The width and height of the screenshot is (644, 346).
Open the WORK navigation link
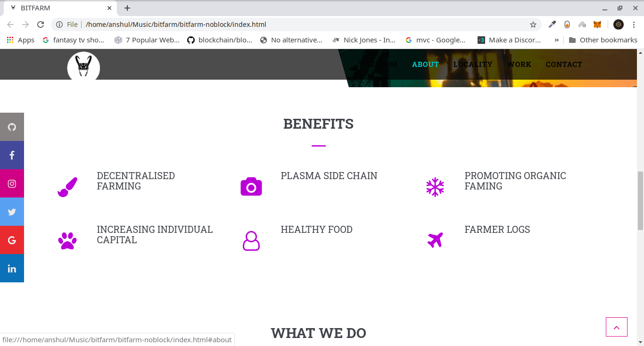(519, 65)
